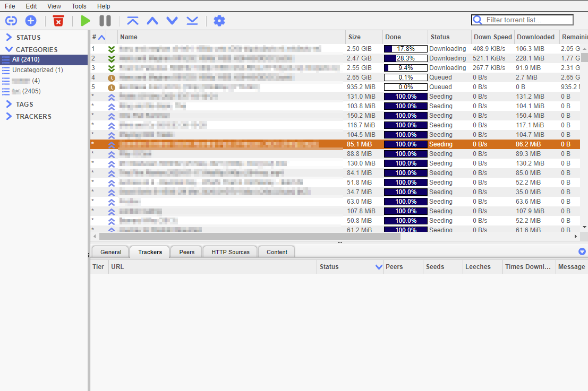Switch to the Peers tab
Screen dimensions: 588x391
click(187, 252)
